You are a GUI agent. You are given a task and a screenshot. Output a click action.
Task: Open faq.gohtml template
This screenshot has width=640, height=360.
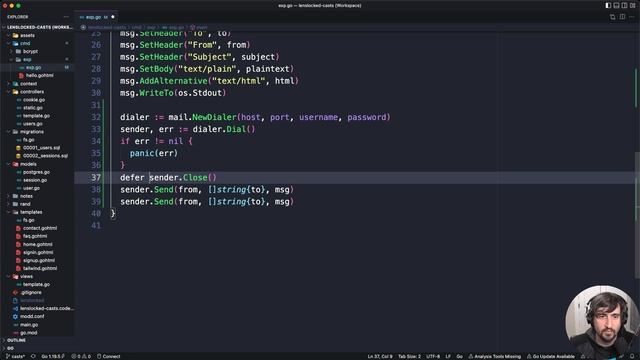(x=35, y=236)
